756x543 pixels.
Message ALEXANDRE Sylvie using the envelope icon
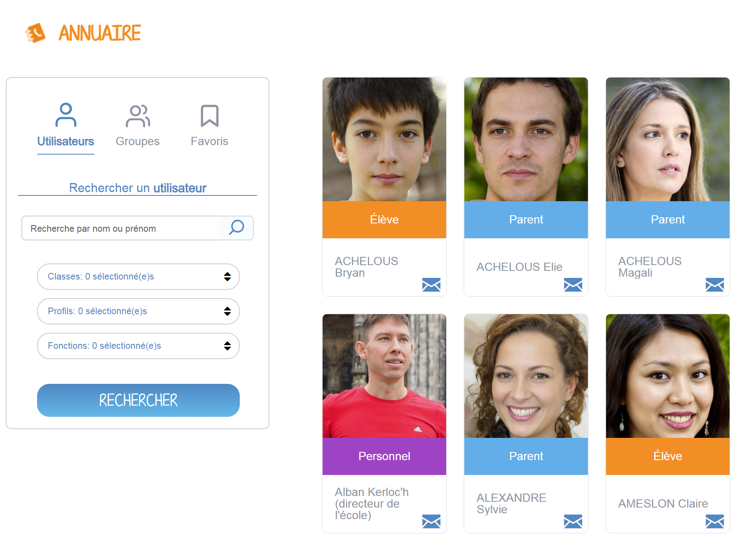coord(573,521)
